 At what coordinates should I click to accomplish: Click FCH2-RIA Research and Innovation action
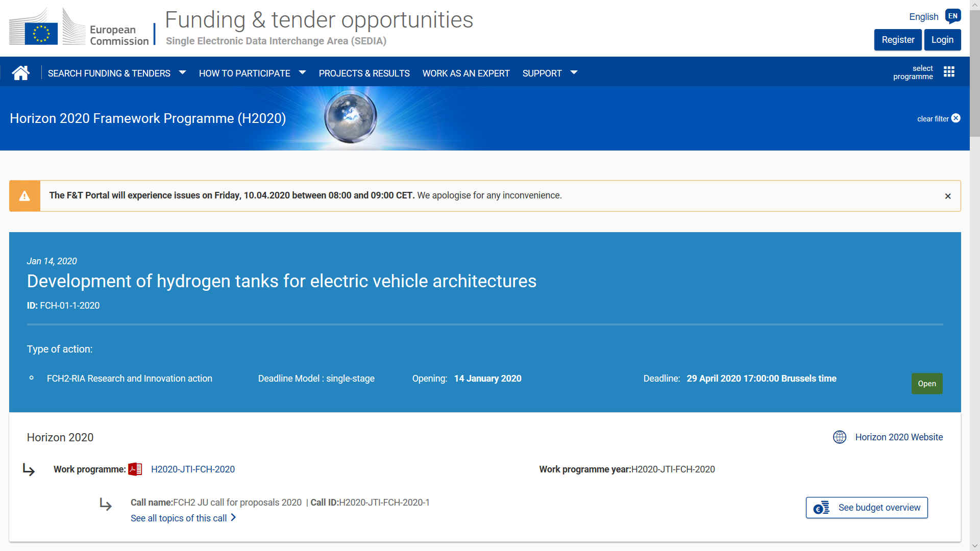coord(130,379)
